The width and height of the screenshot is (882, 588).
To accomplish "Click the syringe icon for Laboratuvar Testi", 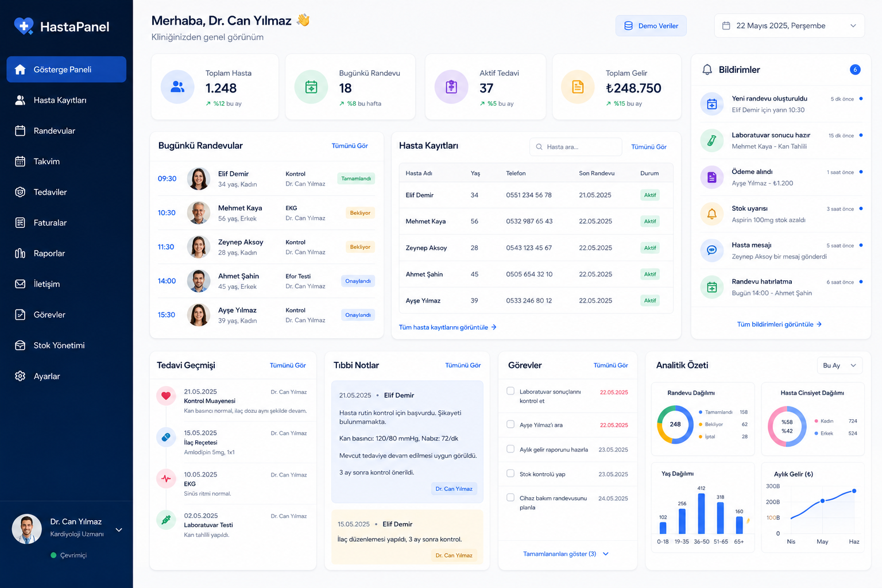I will point(166,520).
